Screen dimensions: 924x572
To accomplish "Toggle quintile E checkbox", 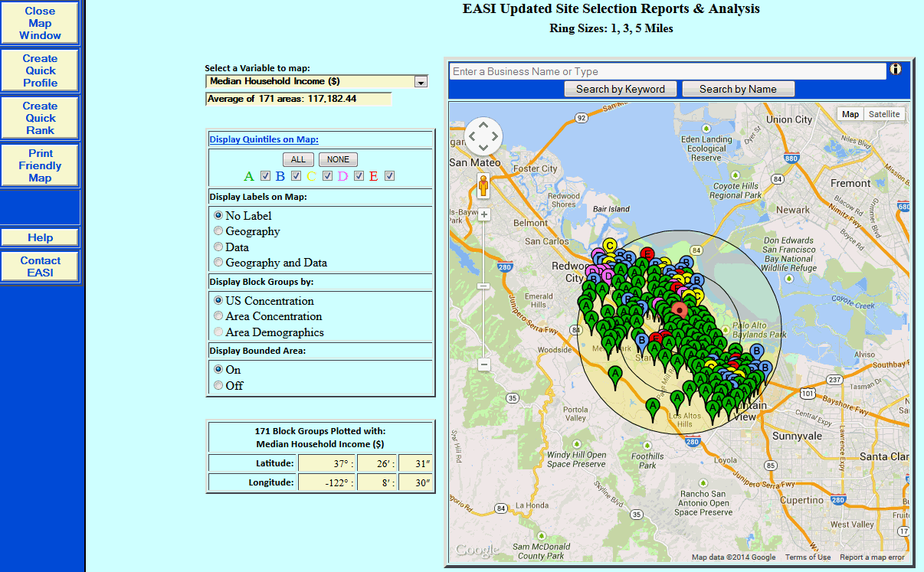I will pos(389,176).
